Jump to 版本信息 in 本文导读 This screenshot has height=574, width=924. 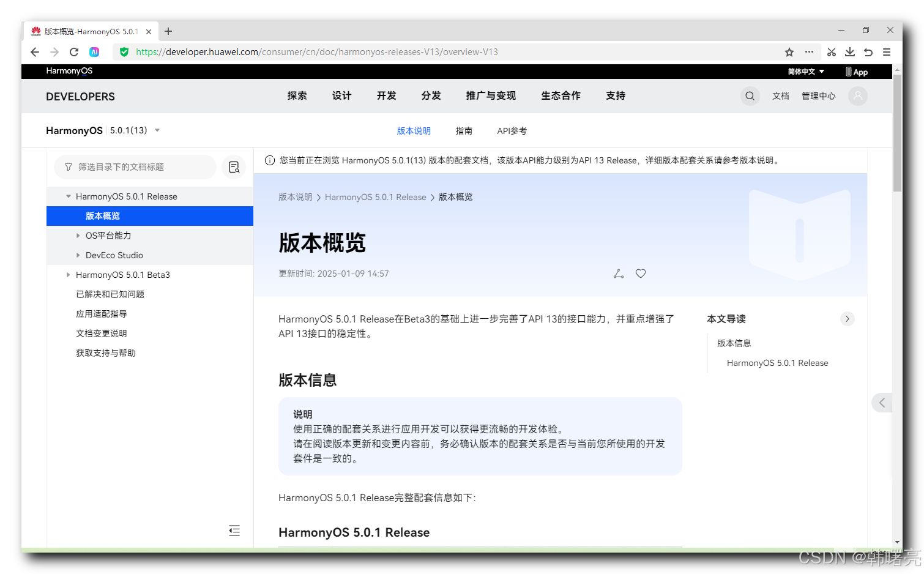(x=734, y=343)
